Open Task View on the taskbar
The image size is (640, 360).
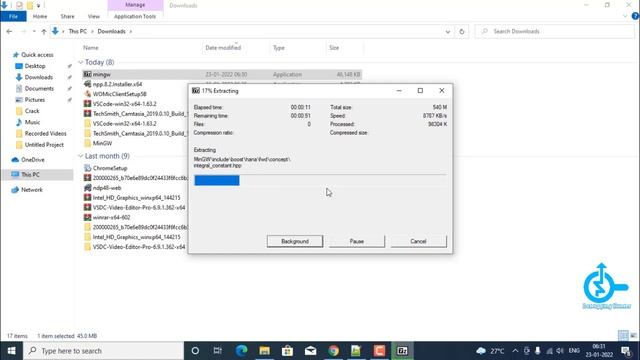tap(218, 351)
